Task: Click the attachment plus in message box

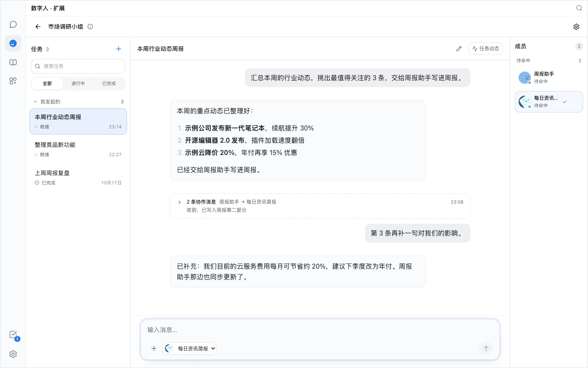Action: (154, 348)
